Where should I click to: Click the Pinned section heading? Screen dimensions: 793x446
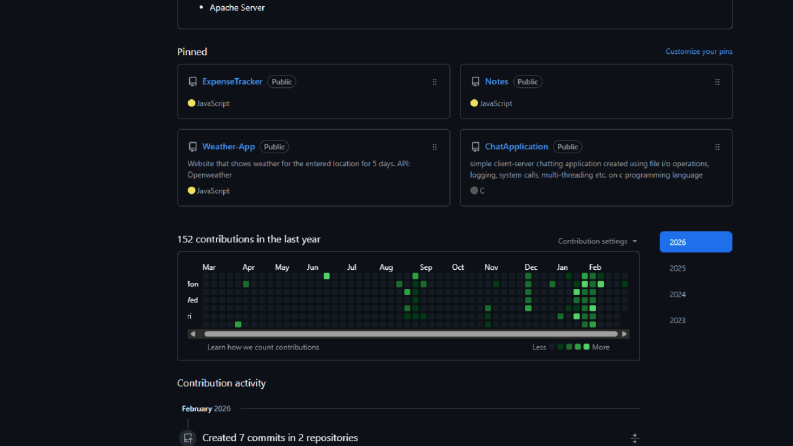click(x=192, y=52)
